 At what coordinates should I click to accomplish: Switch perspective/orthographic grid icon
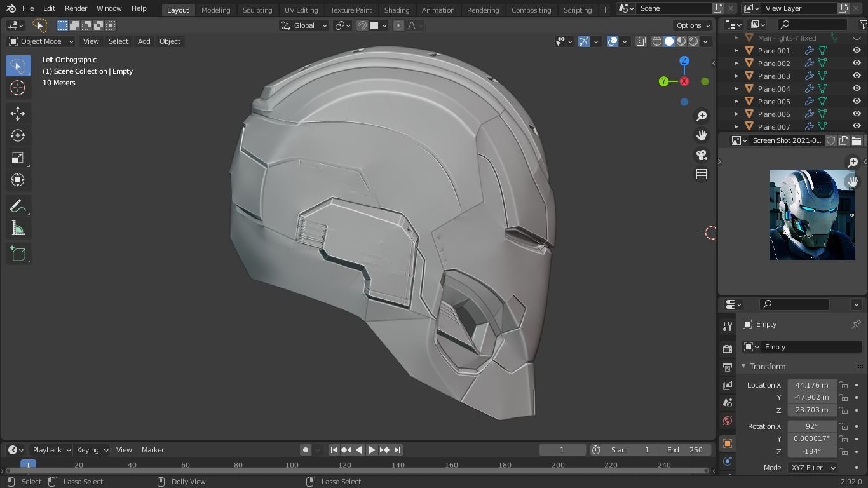pos(702,174)
